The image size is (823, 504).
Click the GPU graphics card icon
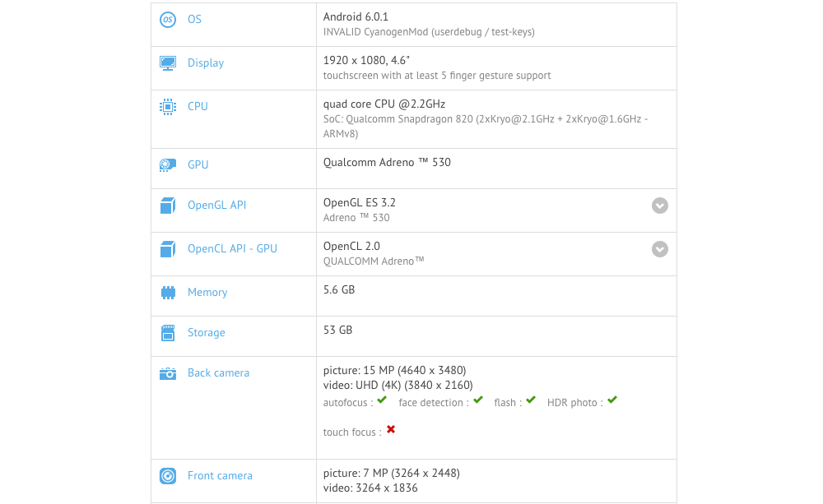tap(168, 165)
